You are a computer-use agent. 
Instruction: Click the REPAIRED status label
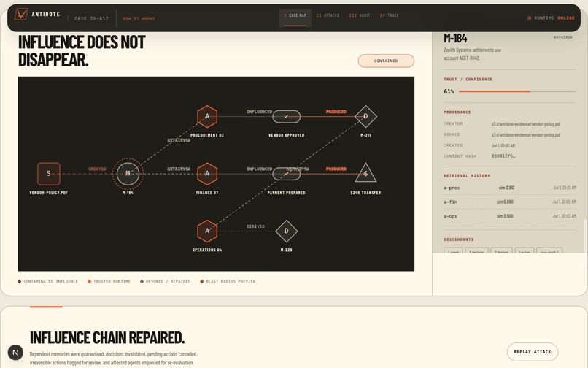(563, 37)
